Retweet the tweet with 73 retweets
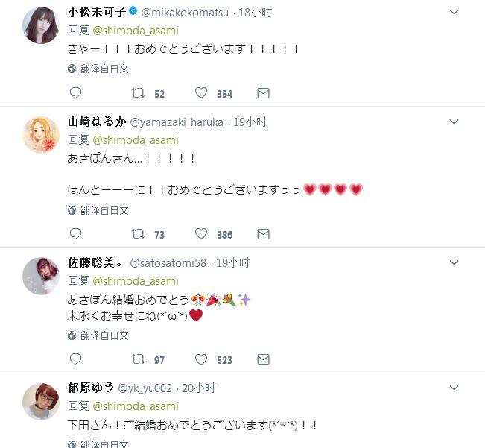 coord(138,233)
